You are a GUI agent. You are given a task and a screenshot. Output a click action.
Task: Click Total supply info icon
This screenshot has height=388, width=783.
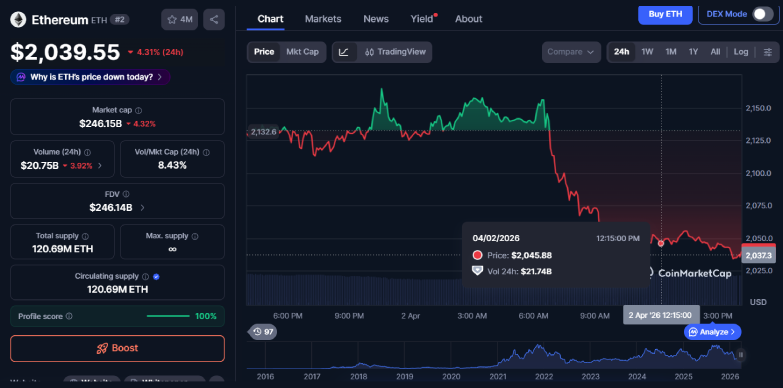[85, 236]
